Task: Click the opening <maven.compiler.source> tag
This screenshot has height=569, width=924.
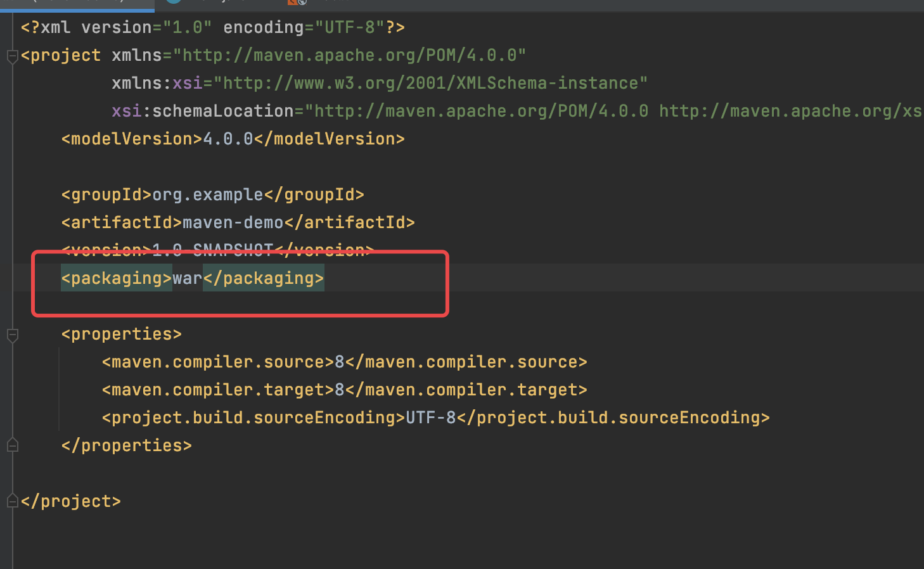Action: [x=218, y=362]
